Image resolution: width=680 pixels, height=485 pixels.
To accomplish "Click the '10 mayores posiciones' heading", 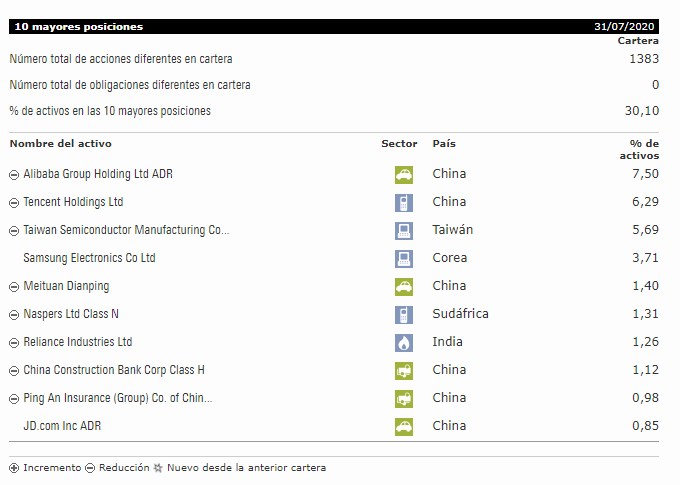I will click(x=78, y=26).
